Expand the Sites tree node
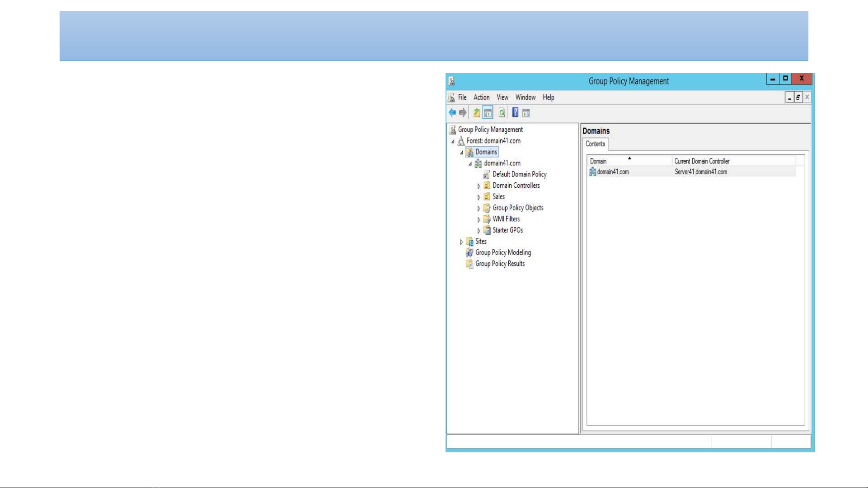The width and height of the screenshot is (868, 488). (461, 242)
